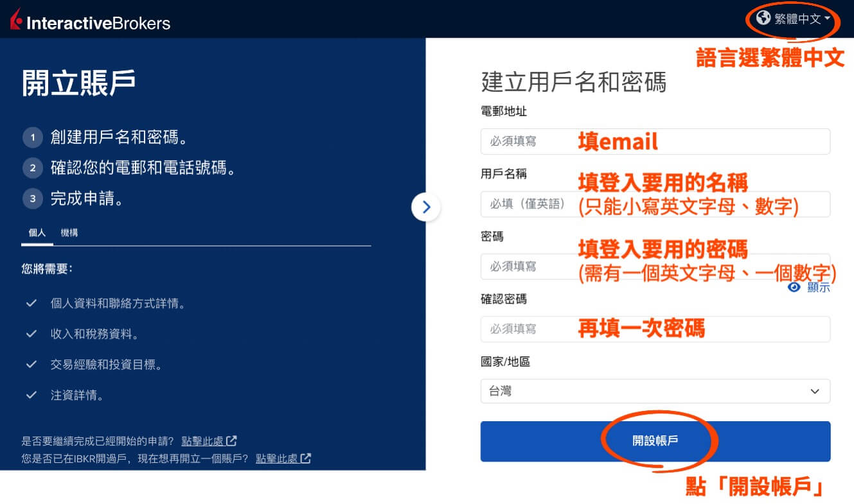Click the globe language icon
This screenshot has height=504, width=854.
763,18
